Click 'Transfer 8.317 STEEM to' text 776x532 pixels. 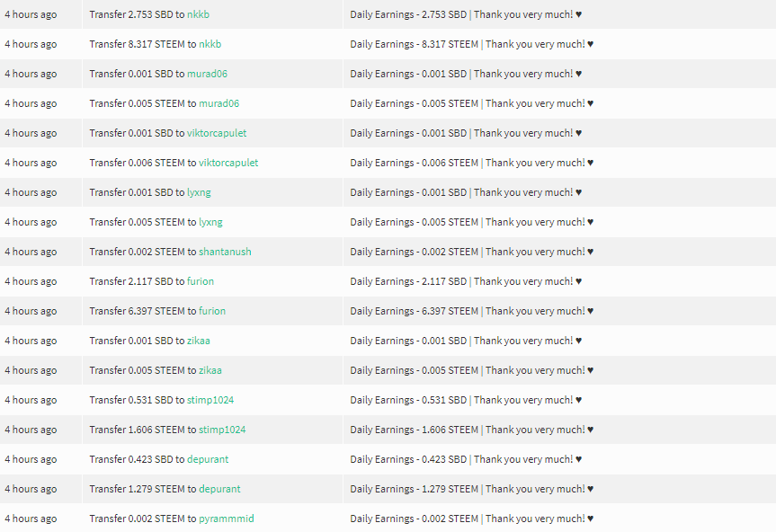point(143,44)
